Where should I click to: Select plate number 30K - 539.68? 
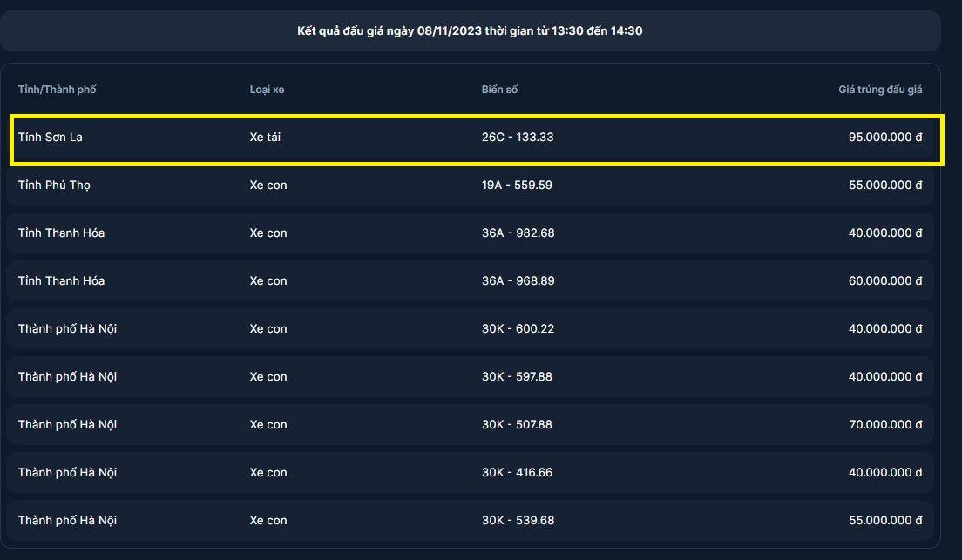(x=518, y=521)
